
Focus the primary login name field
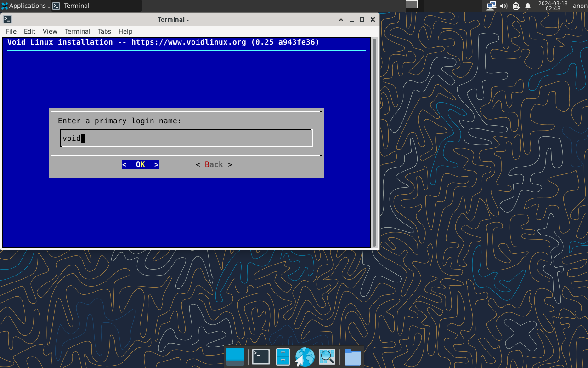(x=187, y=138)
